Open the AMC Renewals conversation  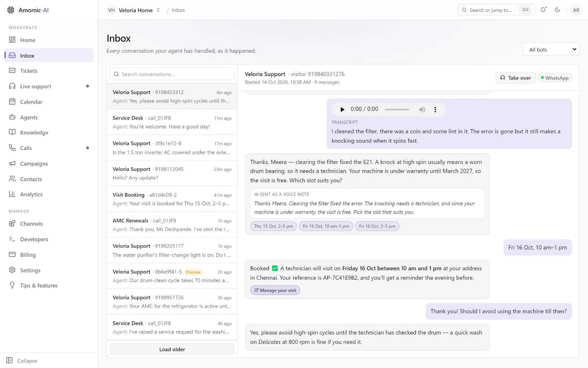pos(172,225)
